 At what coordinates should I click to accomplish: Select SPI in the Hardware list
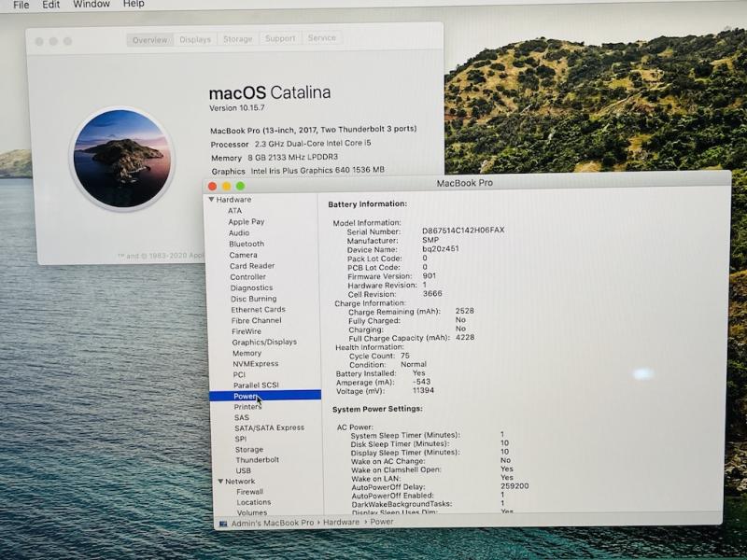[241, 439]
